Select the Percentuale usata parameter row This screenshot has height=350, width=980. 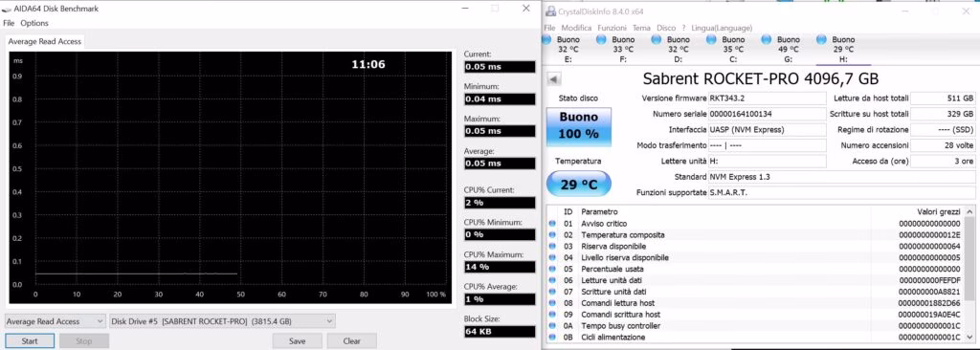(755, 270)
